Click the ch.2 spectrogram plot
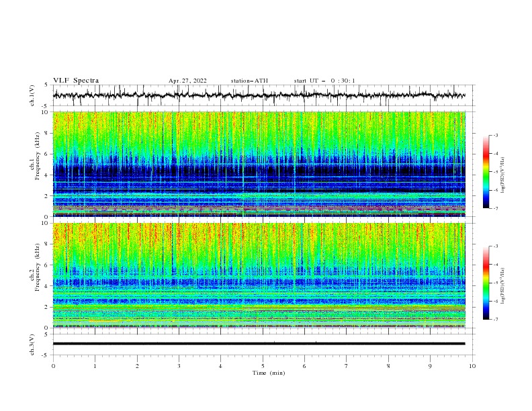The width and height of the screenshot is (532, 411). 259,275
